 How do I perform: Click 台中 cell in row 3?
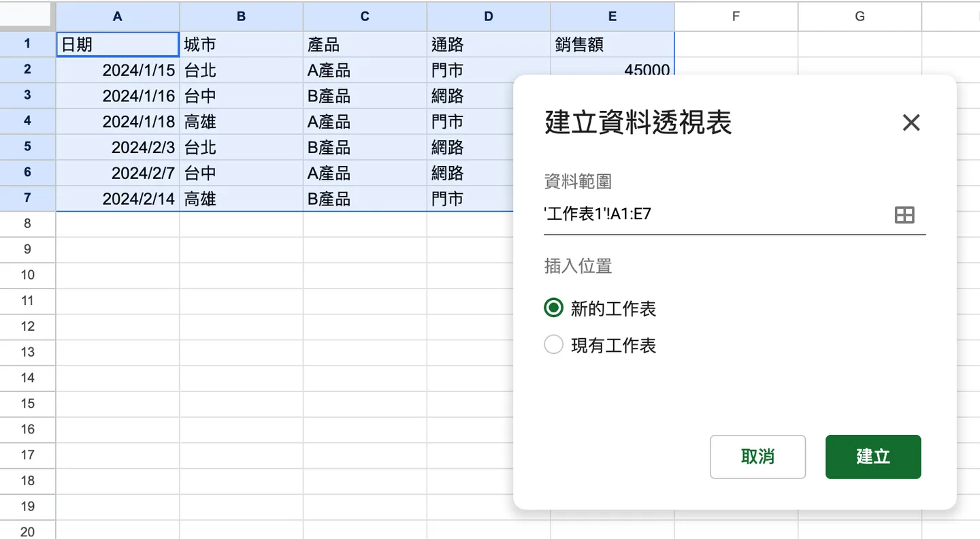tap(242, 96)
